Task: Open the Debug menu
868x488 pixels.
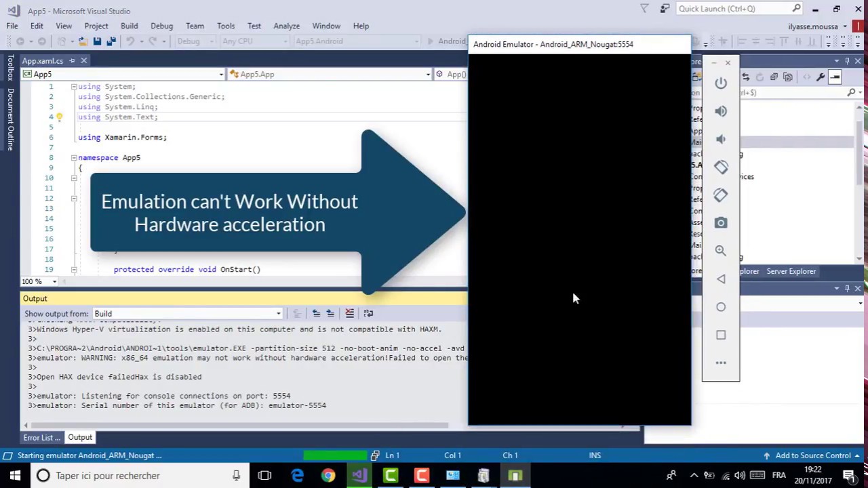Action: click(161, 26)
